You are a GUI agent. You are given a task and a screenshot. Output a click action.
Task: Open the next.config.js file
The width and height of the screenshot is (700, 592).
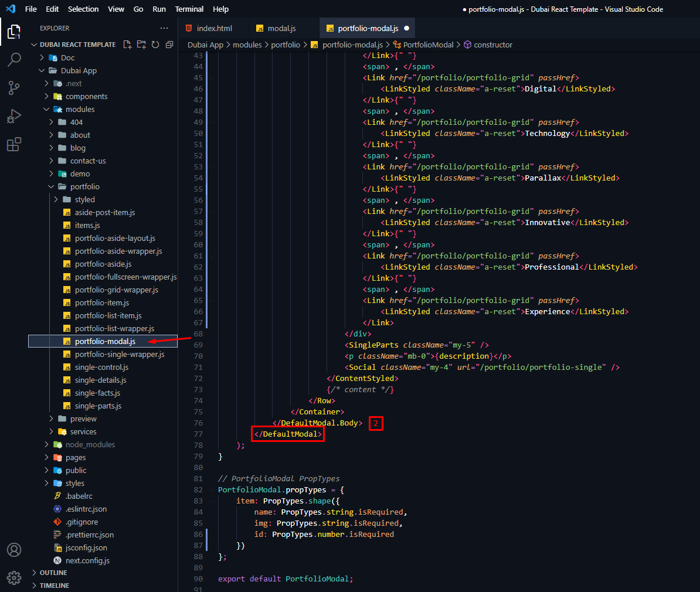87,561
